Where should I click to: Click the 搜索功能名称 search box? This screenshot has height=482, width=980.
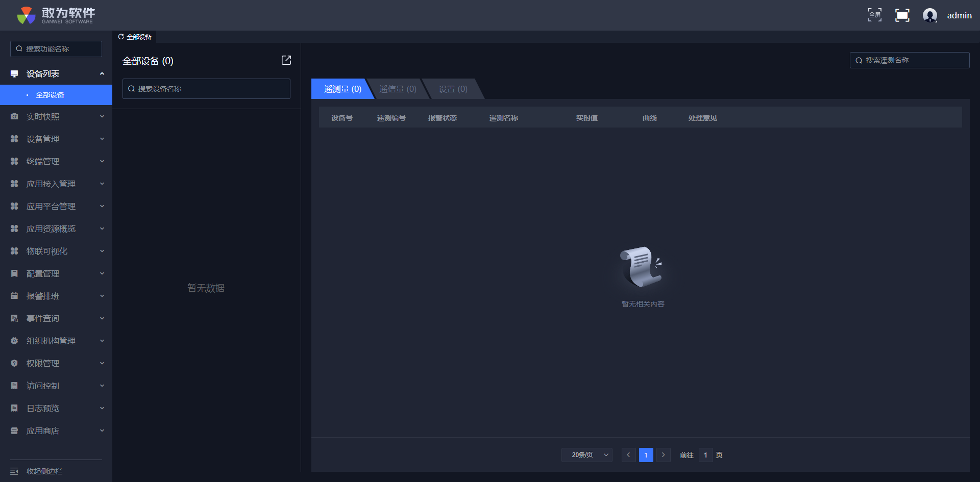click(56, 49)
